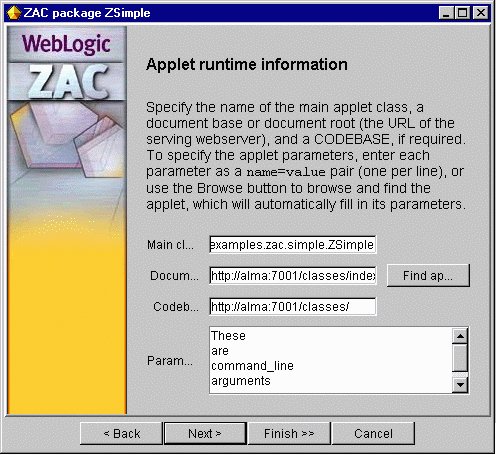Screen dimensions: 496x455
Task: Click the ZAC title bar application icon
Action: pos(13,13)
